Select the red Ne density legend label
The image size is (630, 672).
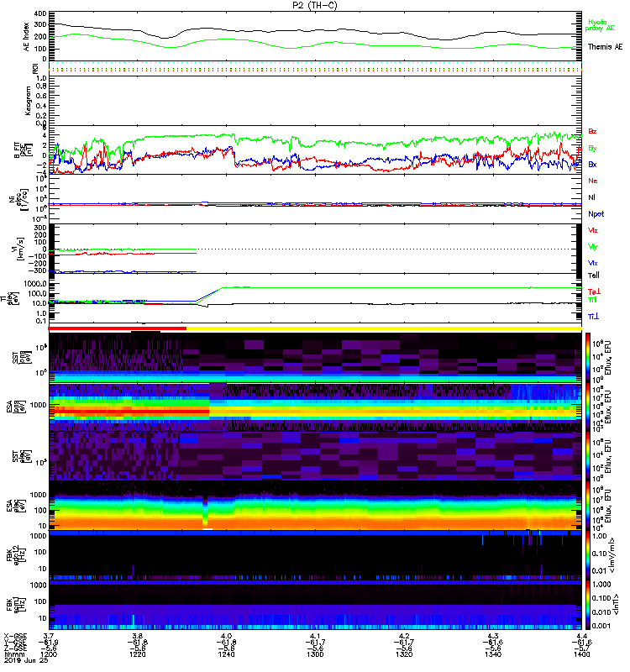(x=593, y=181)
